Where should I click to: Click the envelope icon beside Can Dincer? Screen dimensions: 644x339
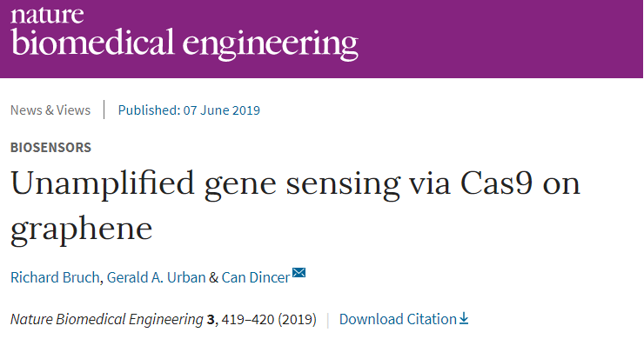(x=299, y=273)
